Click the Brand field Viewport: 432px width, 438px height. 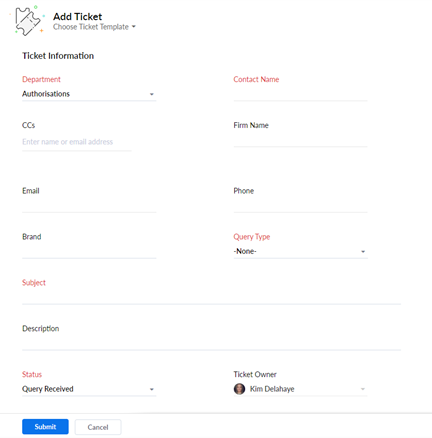89,252
